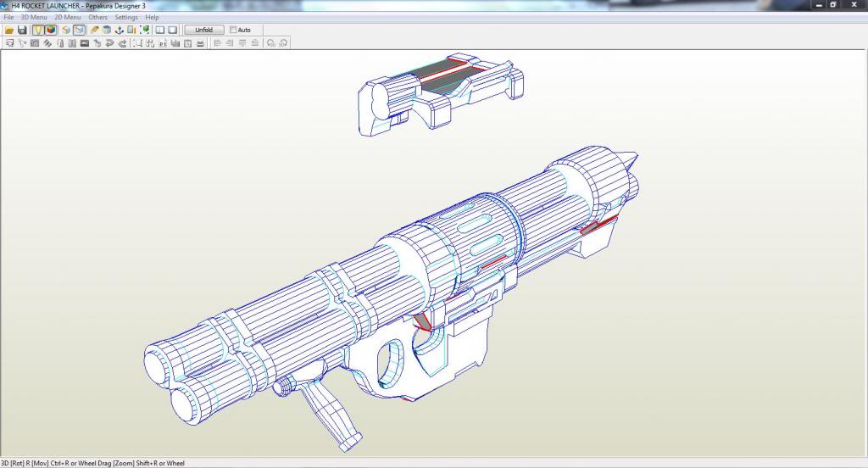Click the last grayed rotate icon at toolbar end
868x468 pixels.
[283, 43]
